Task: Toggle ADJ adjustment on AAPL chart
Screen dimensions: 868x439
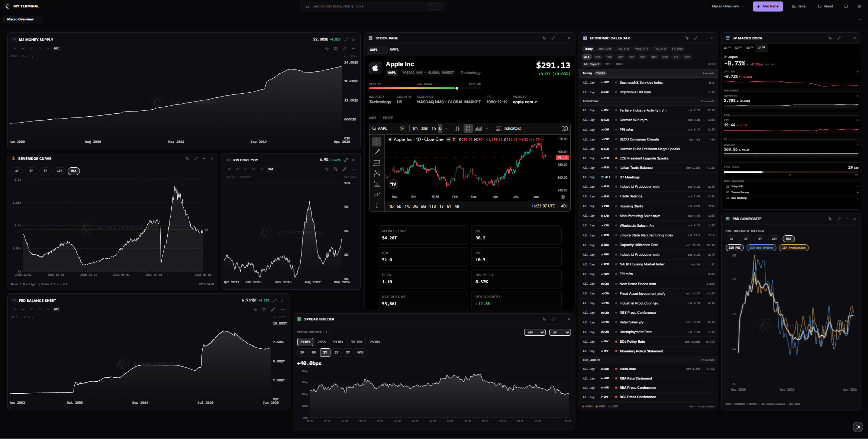Action: 564,206
